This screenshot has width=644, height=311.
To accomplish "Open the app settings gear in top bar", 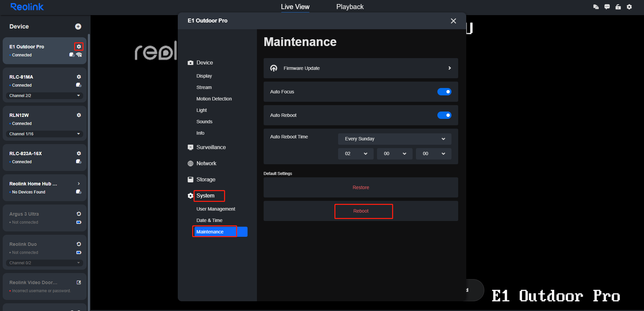I will click(x=629, y=7).
